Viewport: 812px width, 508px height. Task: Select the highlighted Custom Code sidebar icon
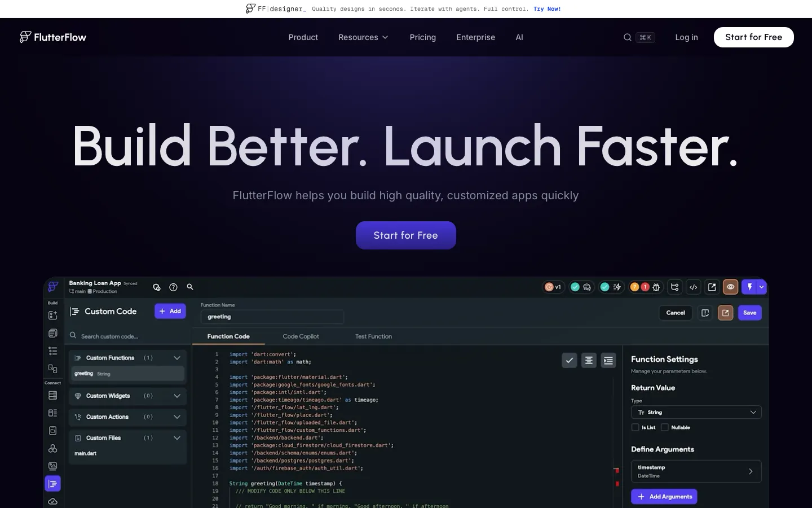coord(53,484)
